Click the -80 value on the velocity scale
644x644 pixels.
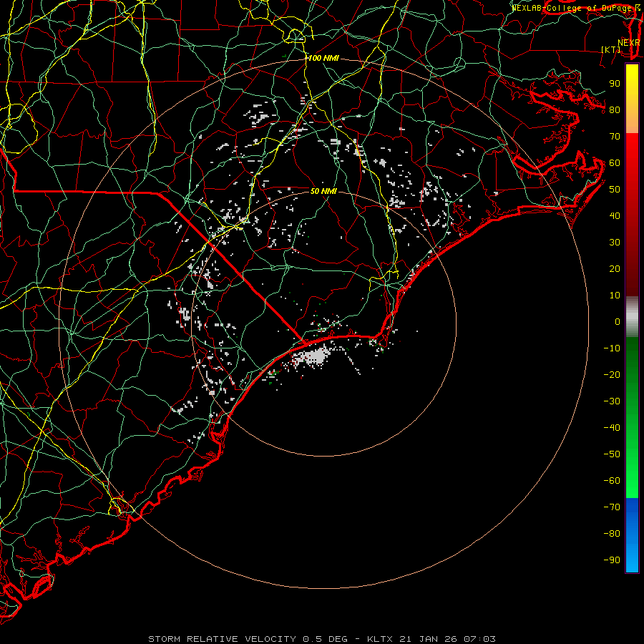pos(612,534)
